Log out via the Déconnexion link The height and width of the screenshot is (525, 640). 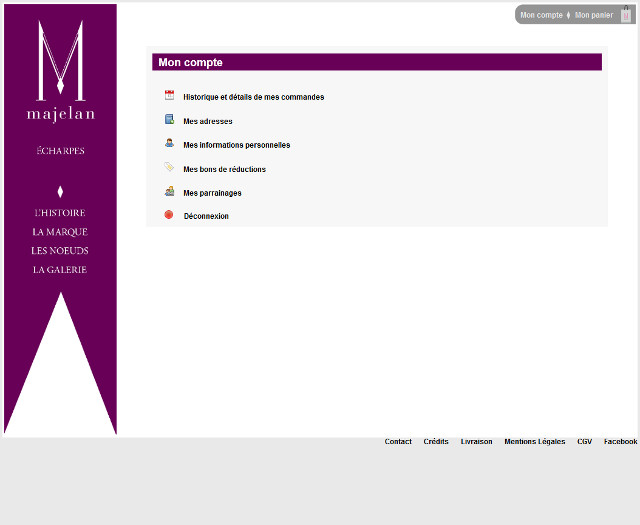tap(206, 216)
